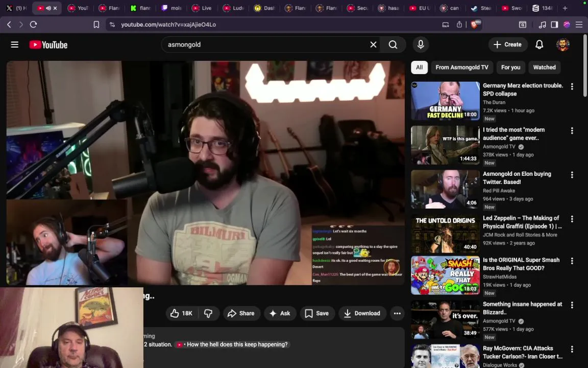Open the account avatar menu
The image size is (588, 368).
[563, 44]
